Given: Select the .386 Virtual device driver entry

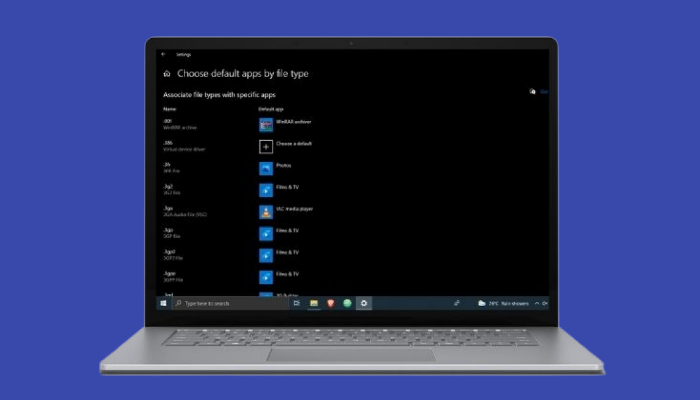Looking at the screenshot, I should 184,146.
